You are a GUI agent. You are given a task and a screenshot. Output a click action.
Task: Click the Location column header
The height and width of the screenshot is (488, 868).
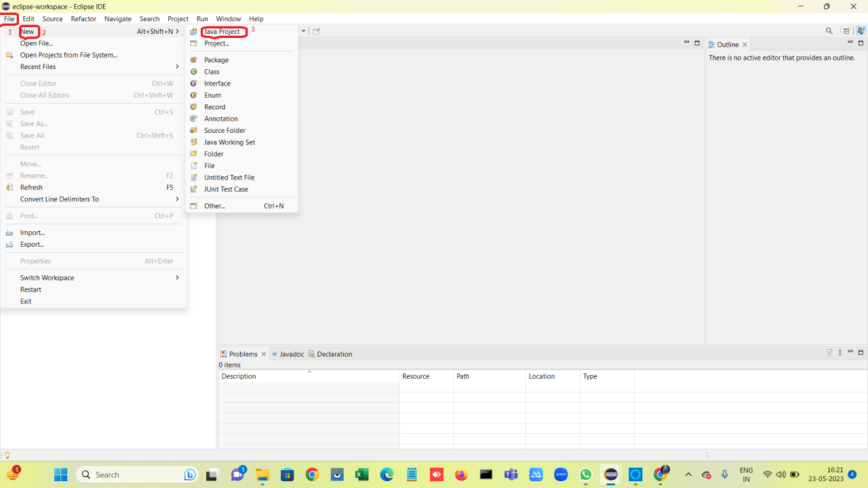click(x=553, y=376)
